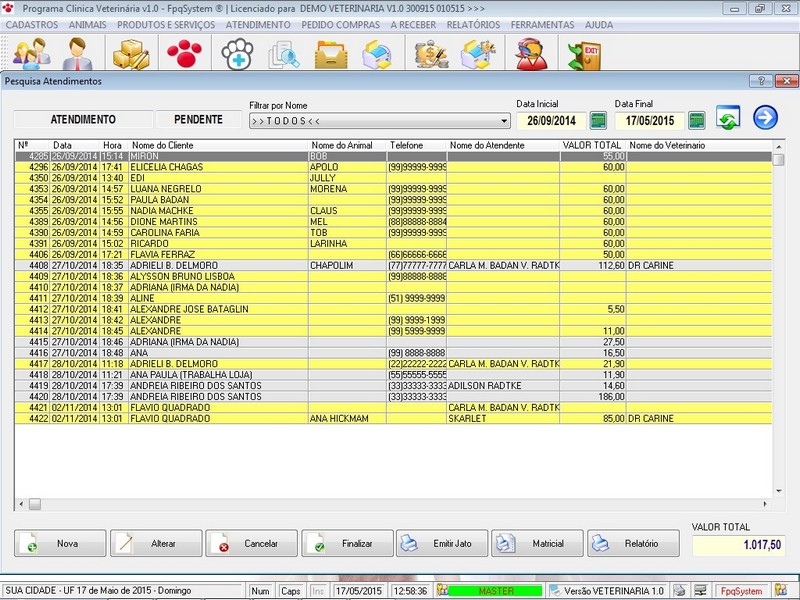Click the Matricial button

tap(537, 543)
